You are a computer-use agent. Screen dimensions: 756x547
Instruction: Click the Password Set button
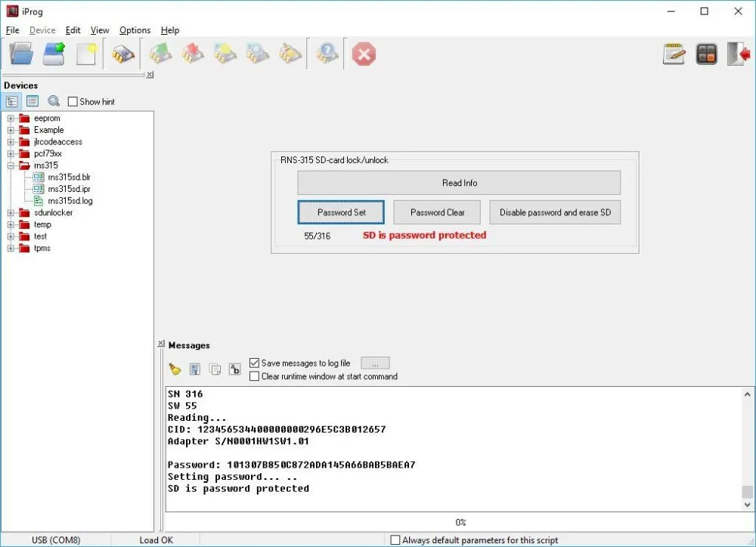point(341,212)
